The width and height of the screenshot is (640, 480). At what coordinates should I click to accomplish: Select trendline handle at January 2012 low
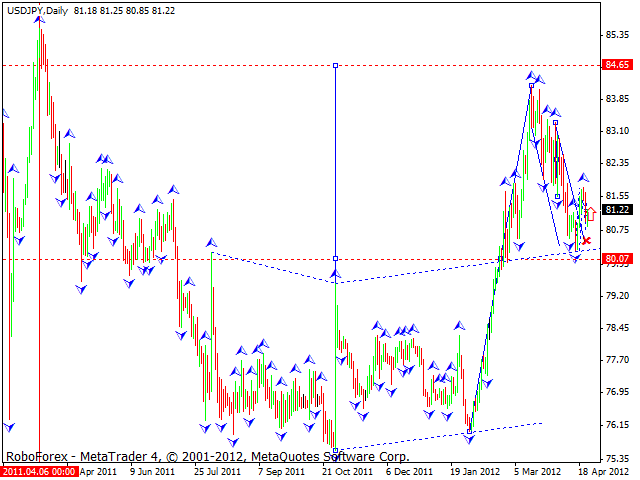click(469, 431)
